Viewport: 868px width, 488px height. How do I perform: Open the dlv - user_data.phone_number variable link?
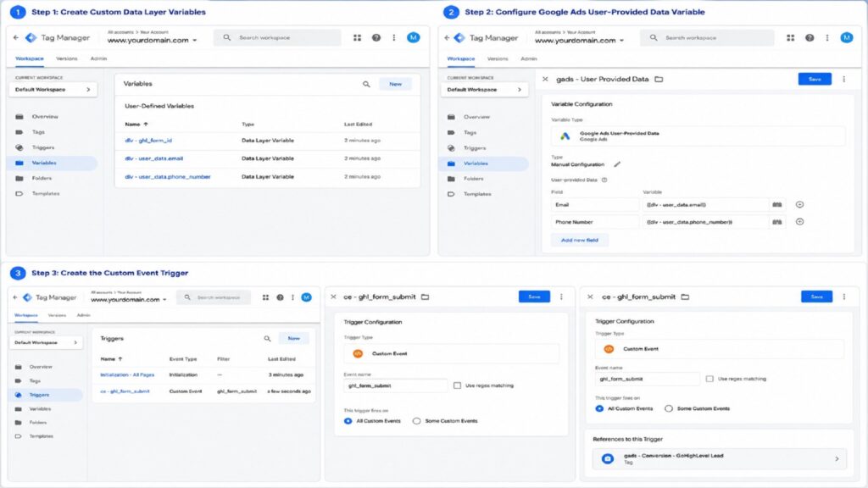pos(168,176)
